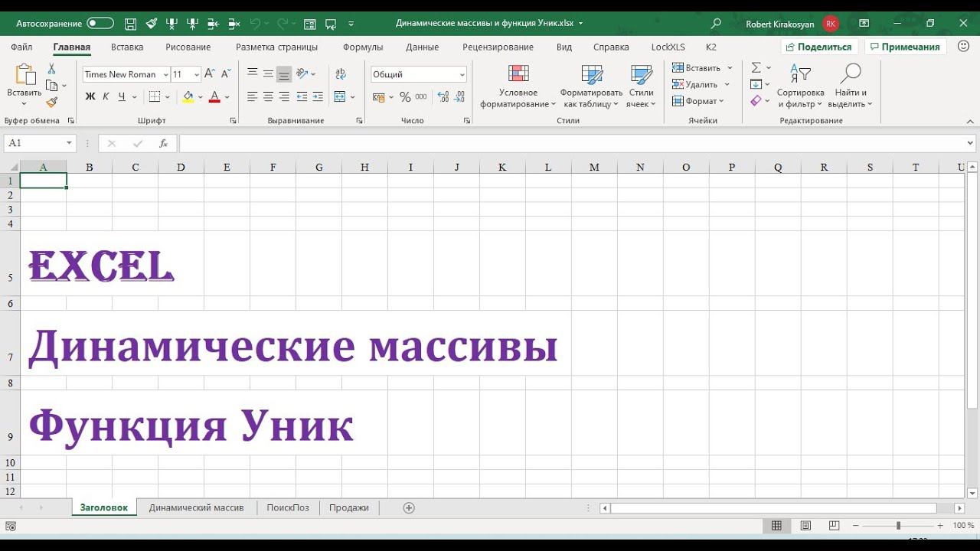The width and height of the screenshot is (980, 551).
Task: Switch to the Разметка страницы tab
Action: 276,47
